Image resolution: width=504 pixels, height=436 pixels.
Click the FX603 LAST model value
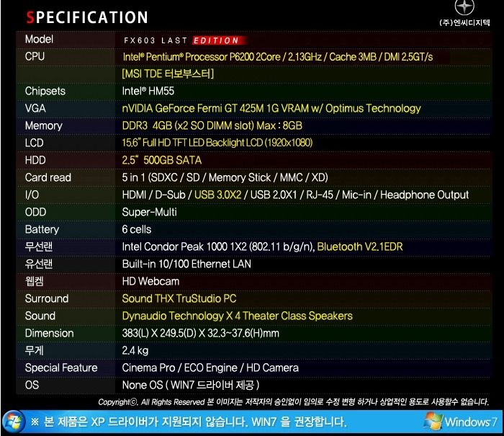point(156,40)
